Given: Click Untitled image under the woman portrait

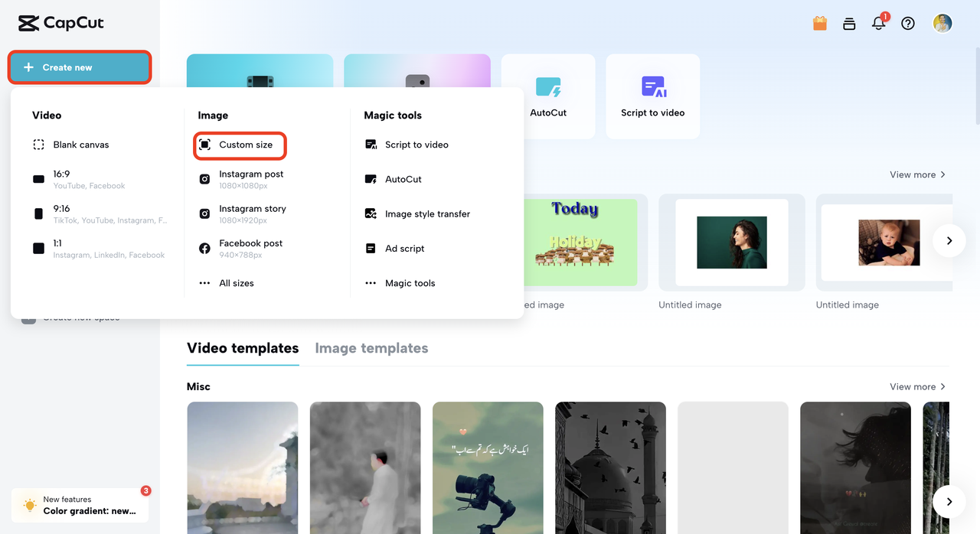Looking at the screenshot, I should [x=690, y=304].
